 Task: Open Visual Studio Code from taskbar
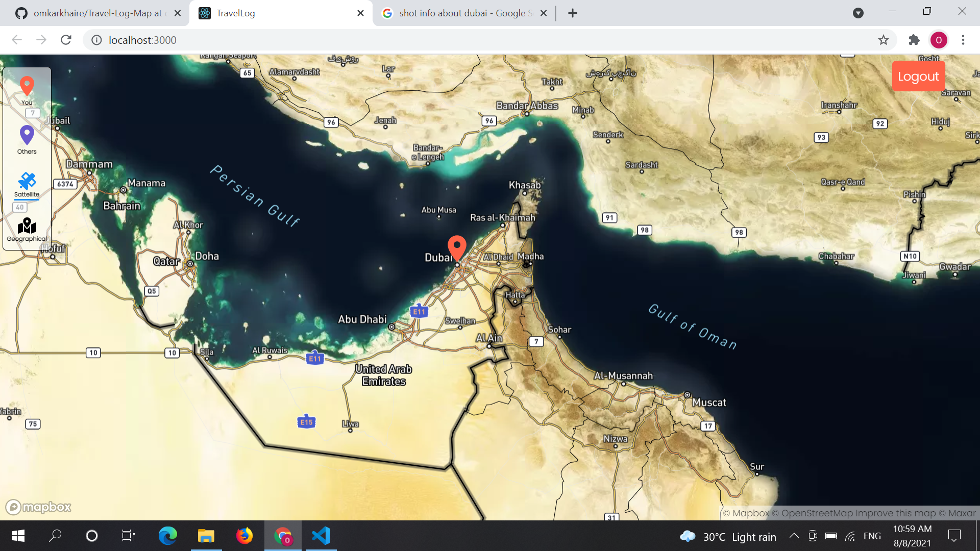pyautogui.click(x=321, y=536)
